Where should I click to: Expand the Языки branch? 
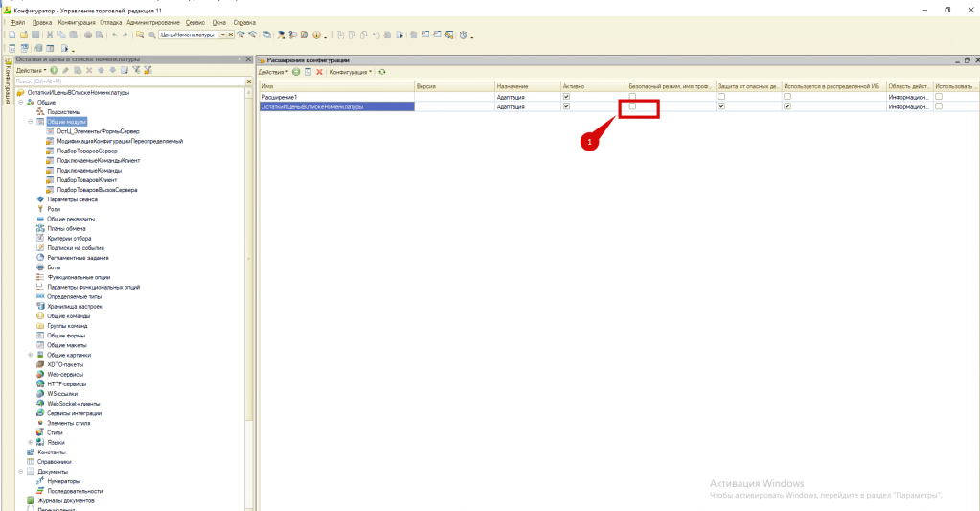pyautogui.click(x=30, y=442)
